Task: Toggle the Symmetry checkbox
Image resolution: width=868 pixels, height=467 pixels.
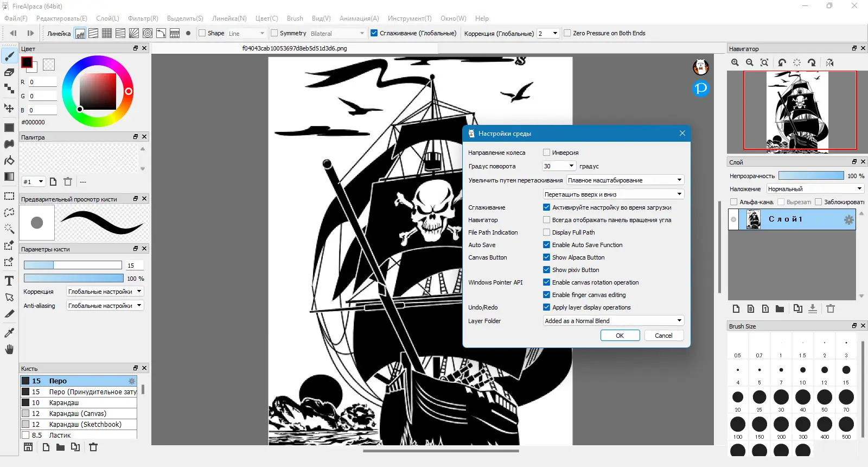Action: 275,33
